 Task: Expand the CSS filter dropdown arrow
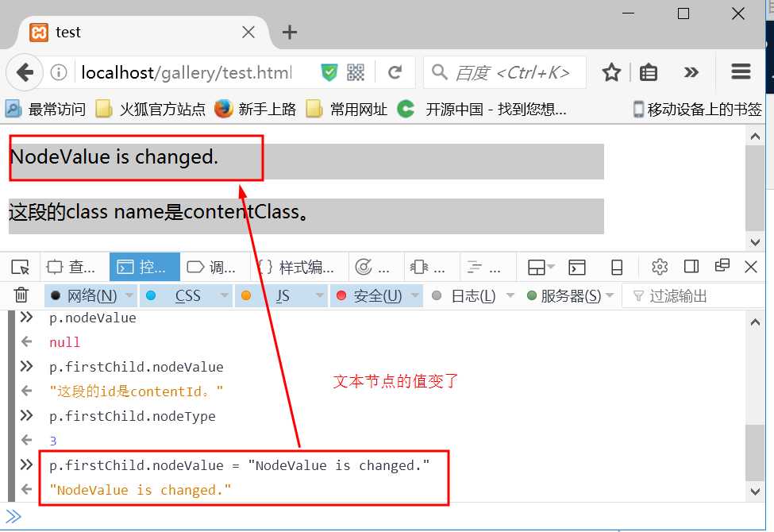click(224, 295)
